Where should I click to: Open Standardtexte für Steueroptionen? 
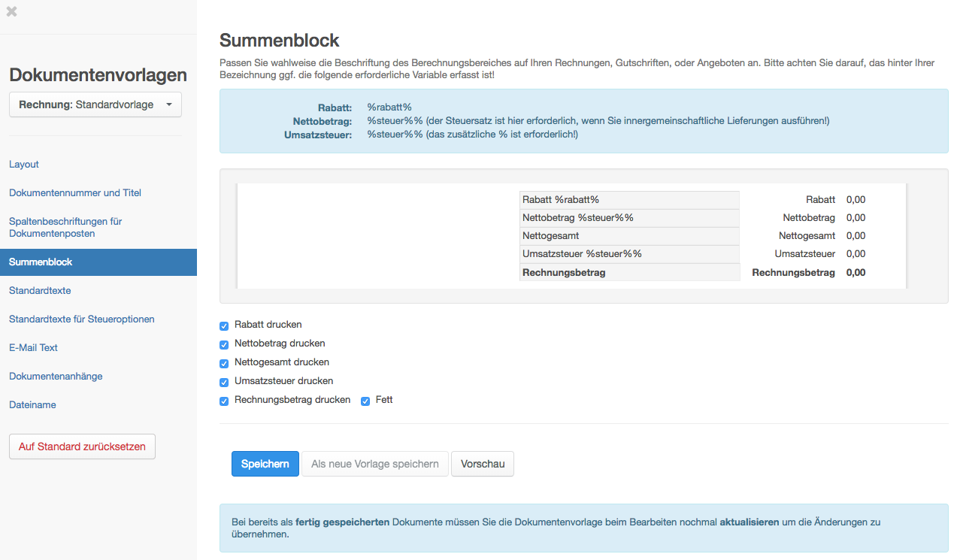tap(82, 319)
